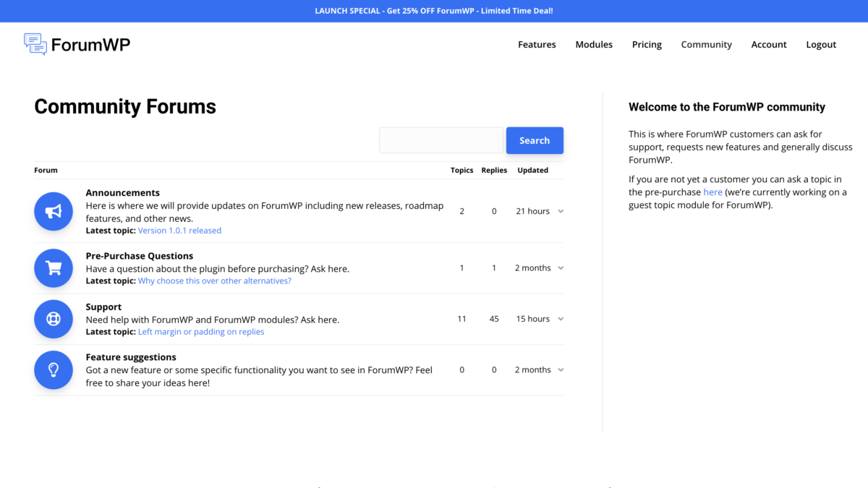Click the '21 hours' updated value
This screenshot has height=488, width=868.
coord(533,211)
